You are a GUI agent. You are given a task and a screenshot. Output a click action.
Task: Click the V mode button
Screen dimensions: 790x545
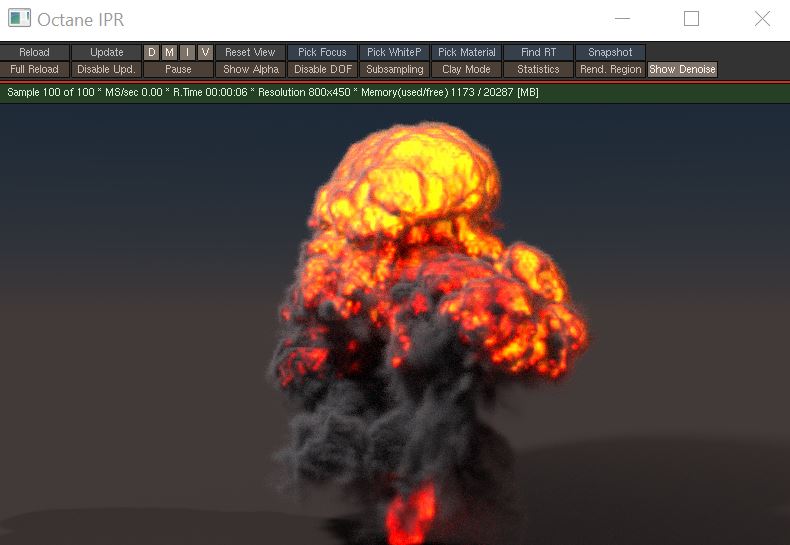pyautogui.click(x=205, y=52)
